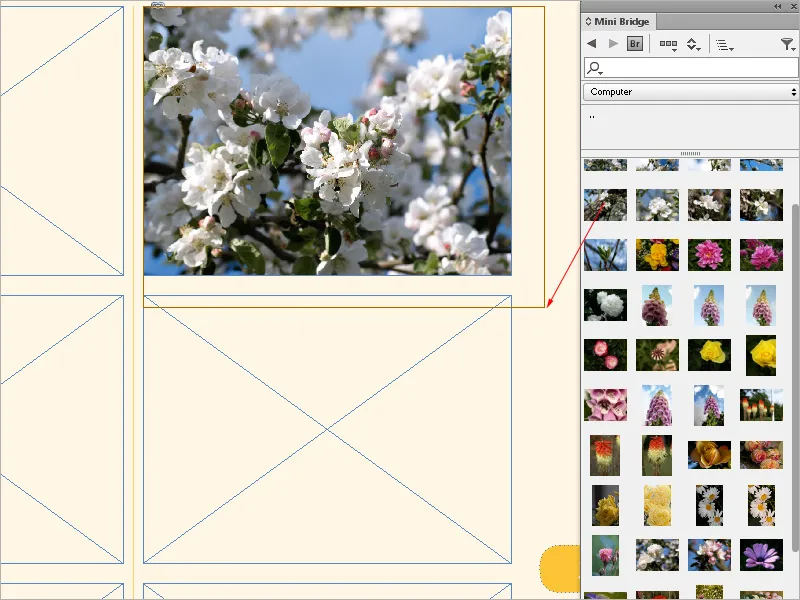The height and width of the screenshot is (600, 800).
Task: Select pink apple blossoms on blue thumbnail
Action: click(x=709, y=555)
